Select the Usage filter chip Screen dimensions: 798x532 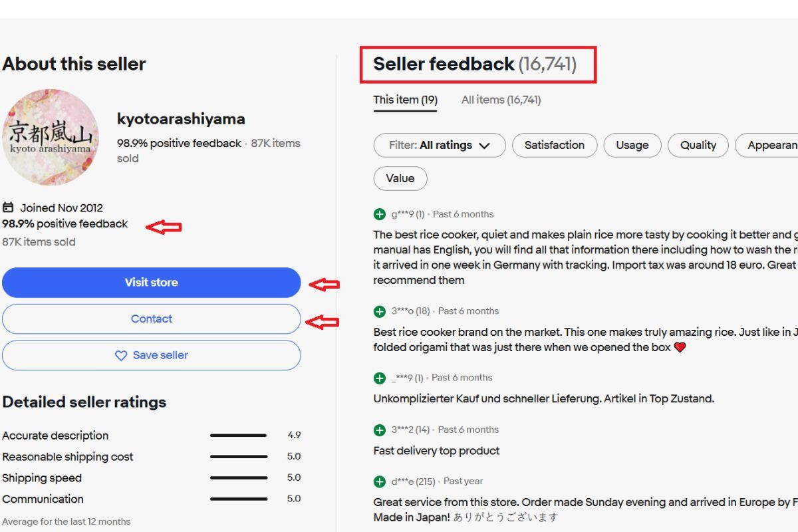click(x=632, y=145)
